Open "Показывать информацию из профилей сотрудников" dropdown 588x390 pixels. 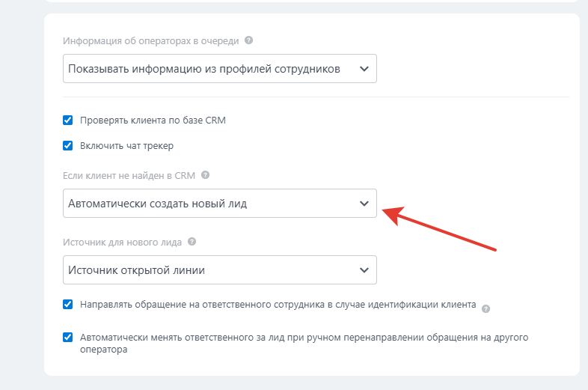220,69
